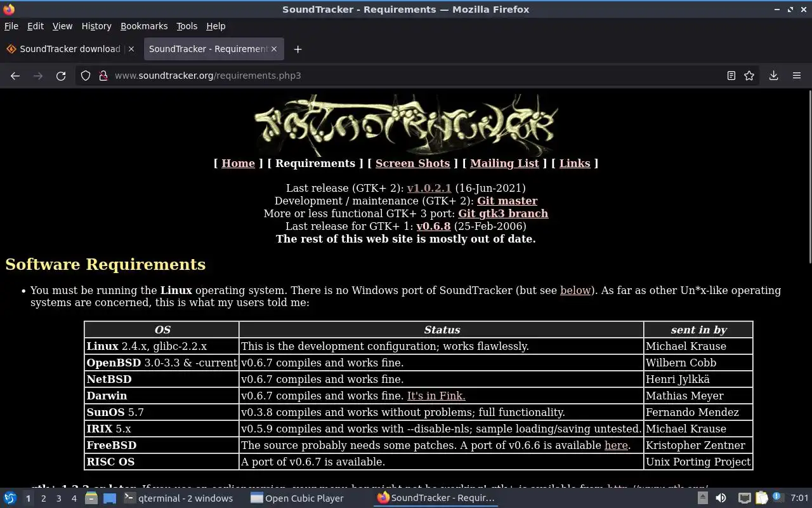812x508 pixels.
Task: Open the File menu
Action: click(11, 26)
